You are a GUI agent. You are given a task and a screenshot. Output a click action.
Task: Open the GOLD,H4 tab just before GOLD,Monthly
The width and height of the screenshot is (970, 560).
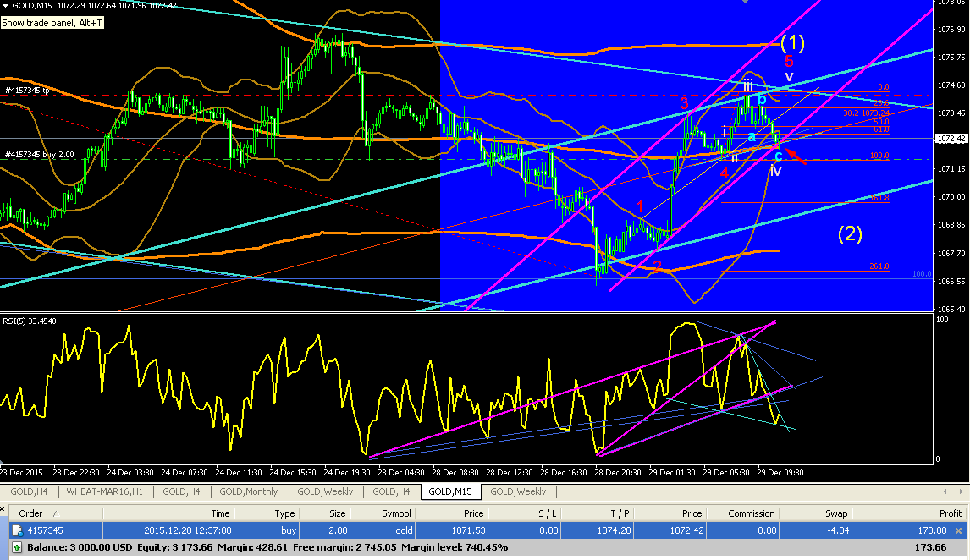[181, 491]
